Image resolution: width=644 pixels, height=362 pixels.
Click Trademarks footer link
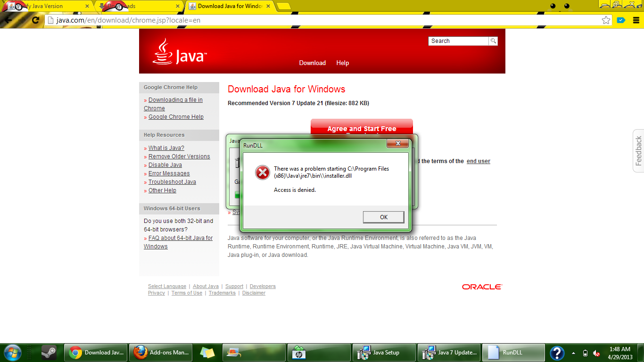pyautogui.click(x=222, y=293)
